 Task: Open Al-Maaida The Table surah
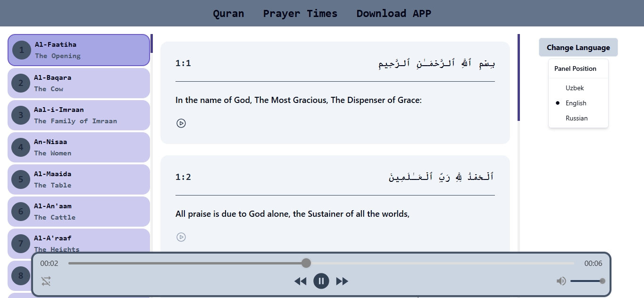[x=79, y=179]
